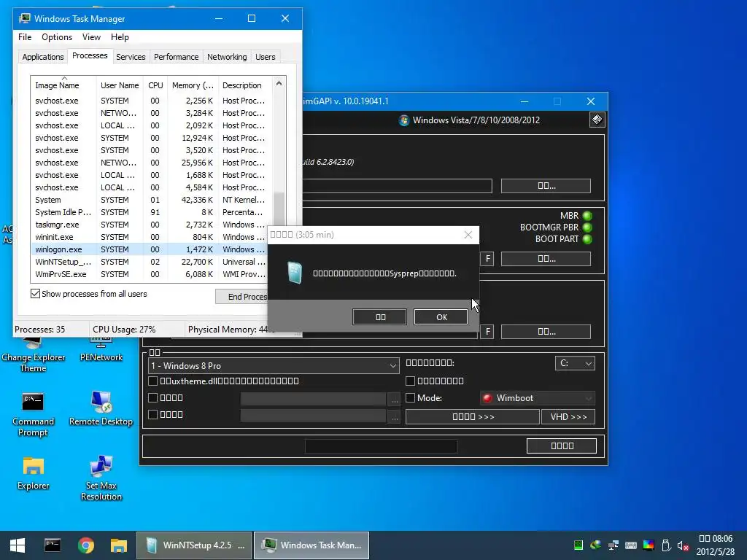The image size is (747, 560).
Task: Click the keyboard tray icon
Action: coord(631,545)
